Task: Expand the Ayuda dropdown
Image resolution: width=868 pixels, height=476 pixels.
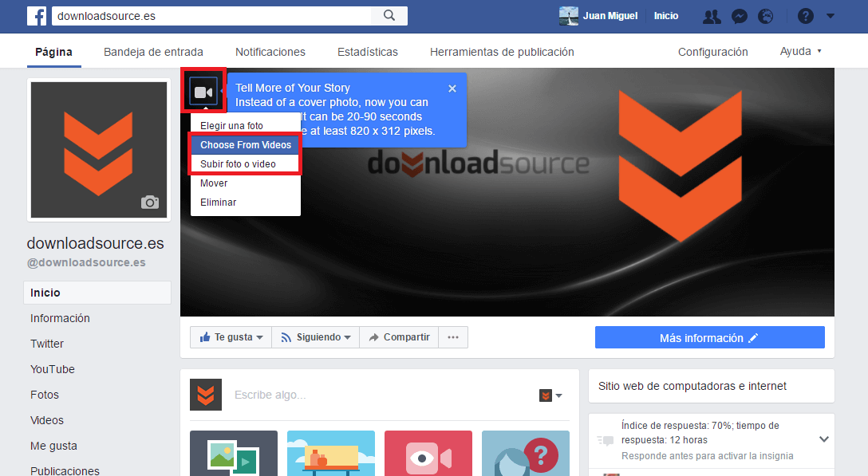Action: click(800, 52)
